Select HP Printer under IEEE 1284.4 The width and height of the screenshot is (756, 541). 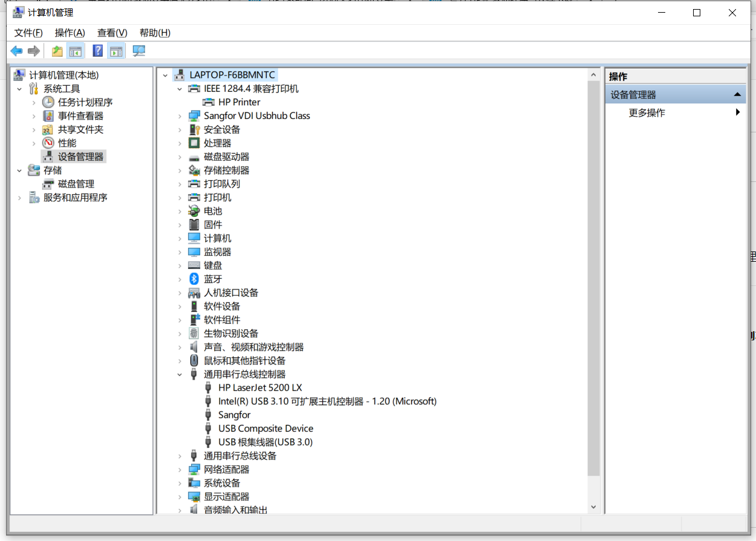239,102
